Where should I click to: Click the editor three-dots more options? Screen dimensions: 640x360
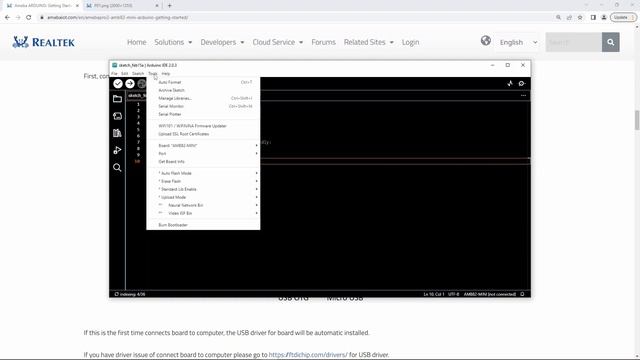[x=523, y=95]
